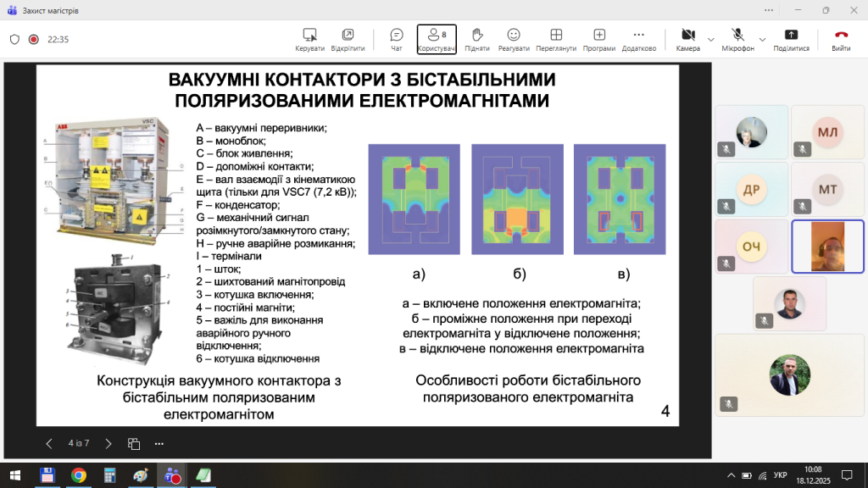The width and height of the screenshot is (868, 488).
Task: Unpin the shared content with Відкріпити
Action: point(348,40)
